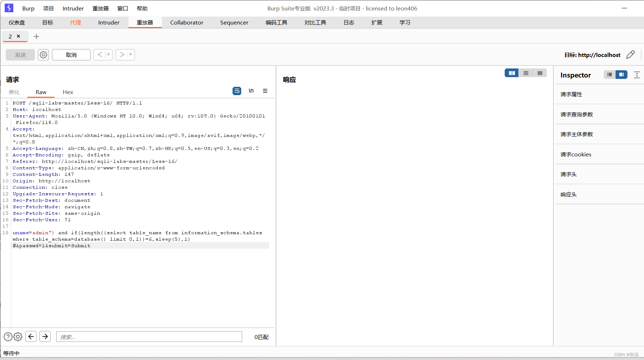644x360 pixels.
Task: Dock Inspector layout to left option
Action: coord(609,75)
